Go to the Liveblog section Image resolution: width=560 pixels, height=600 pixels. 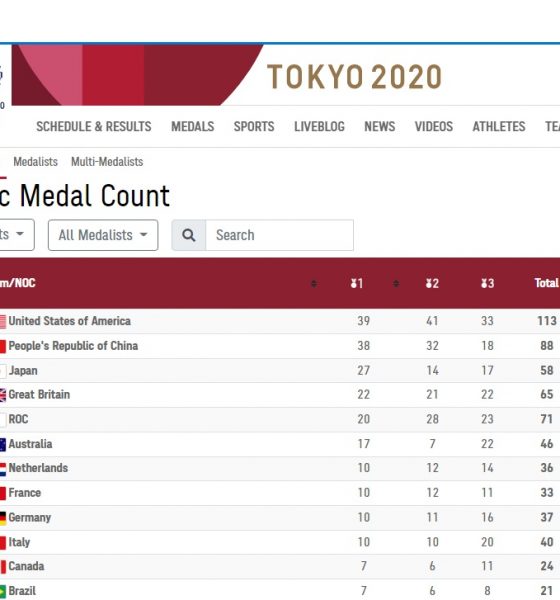tap(319, 126)
